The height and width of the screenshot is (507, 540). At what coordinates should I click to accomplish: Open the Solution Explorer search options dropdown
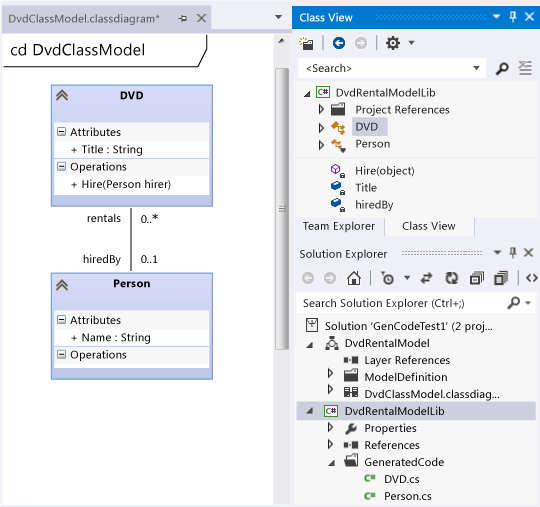tap(528, 303)
